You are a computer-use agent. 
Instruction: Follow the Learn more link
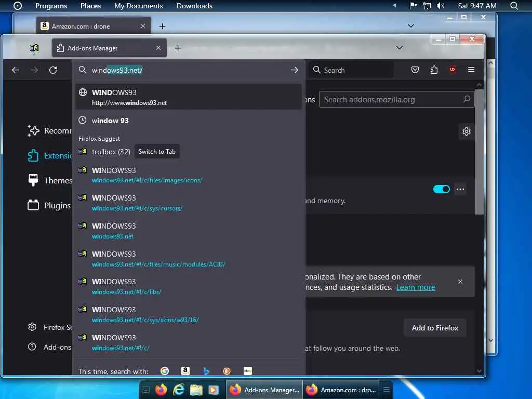click(416, 287)
